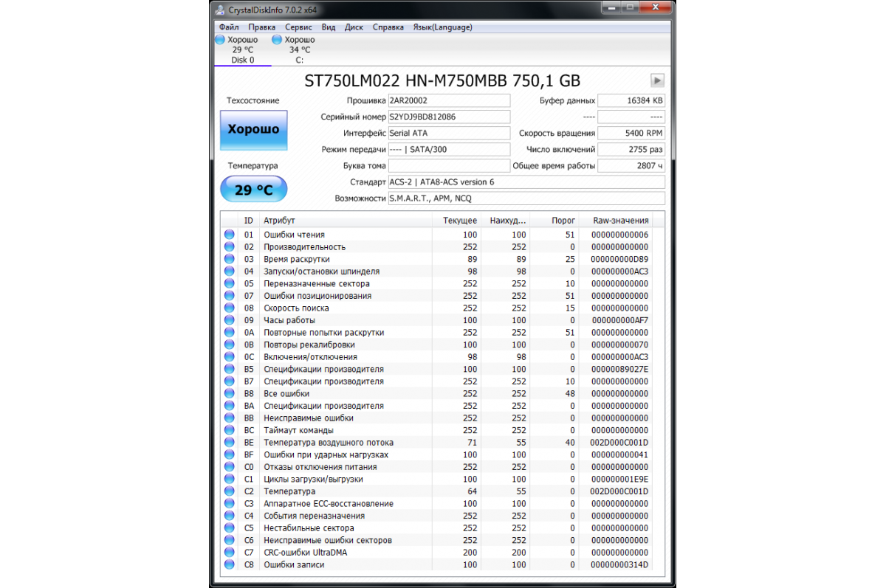Click the Общее время работы field 2807 ч
886x588 pixels.
point(631,165)
